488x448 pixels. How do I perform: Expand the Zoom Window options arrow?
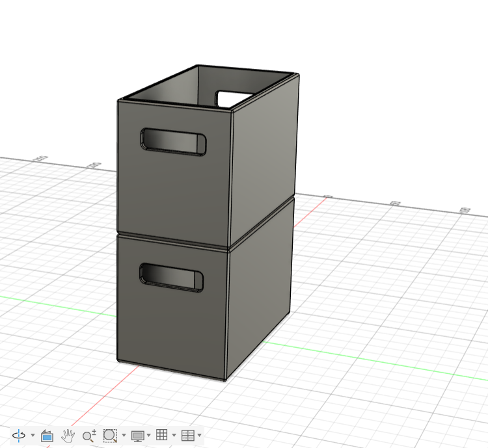[124, 435]
